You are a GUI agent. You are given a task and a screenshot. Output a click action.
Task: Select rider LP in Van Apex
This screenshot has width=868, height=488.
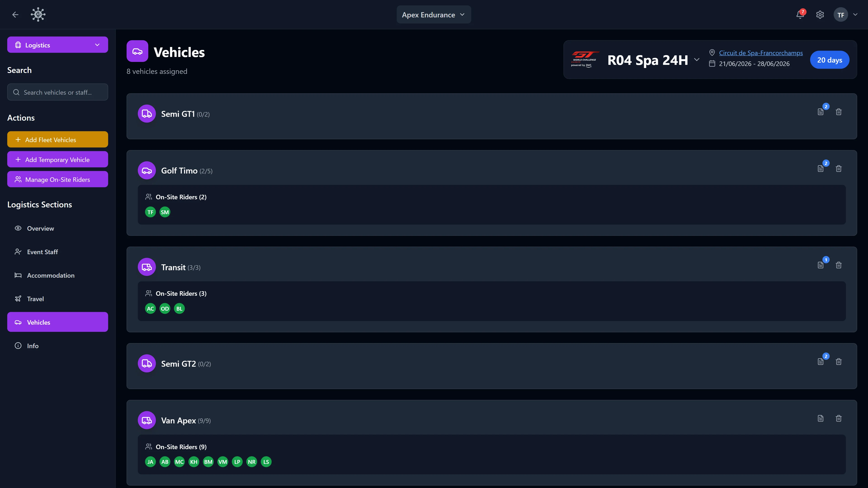(x=237, y=462)
